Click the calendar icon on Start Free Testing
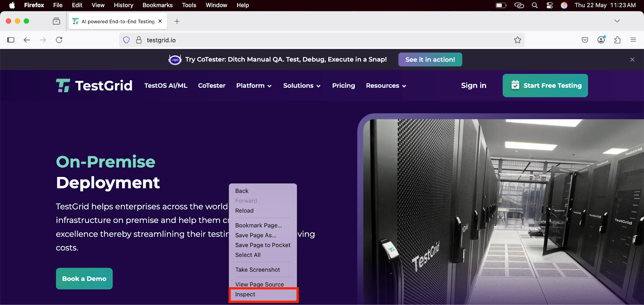 pos(515,85)
